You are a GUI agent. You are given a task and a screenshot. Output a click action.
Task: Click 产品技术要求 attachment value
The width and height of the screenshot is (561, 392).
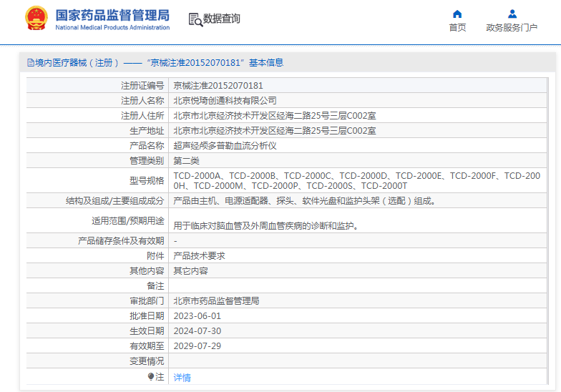[199, 256]
